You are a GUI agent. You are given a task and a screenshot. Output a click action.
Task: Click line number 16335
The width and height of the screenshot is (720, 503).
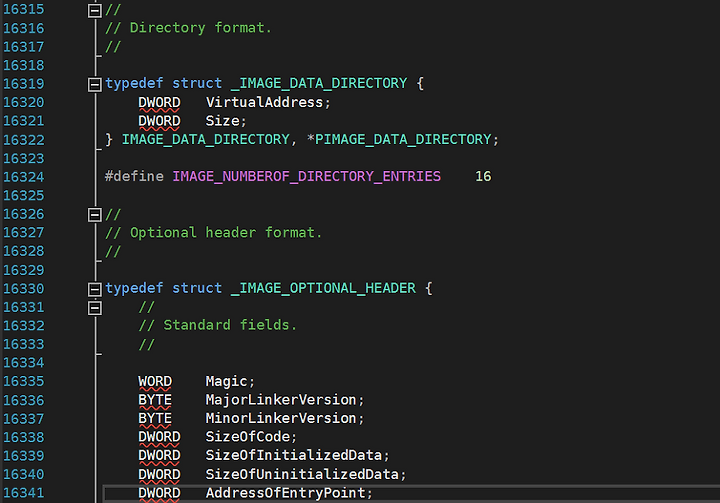click(x=24, y=381)
